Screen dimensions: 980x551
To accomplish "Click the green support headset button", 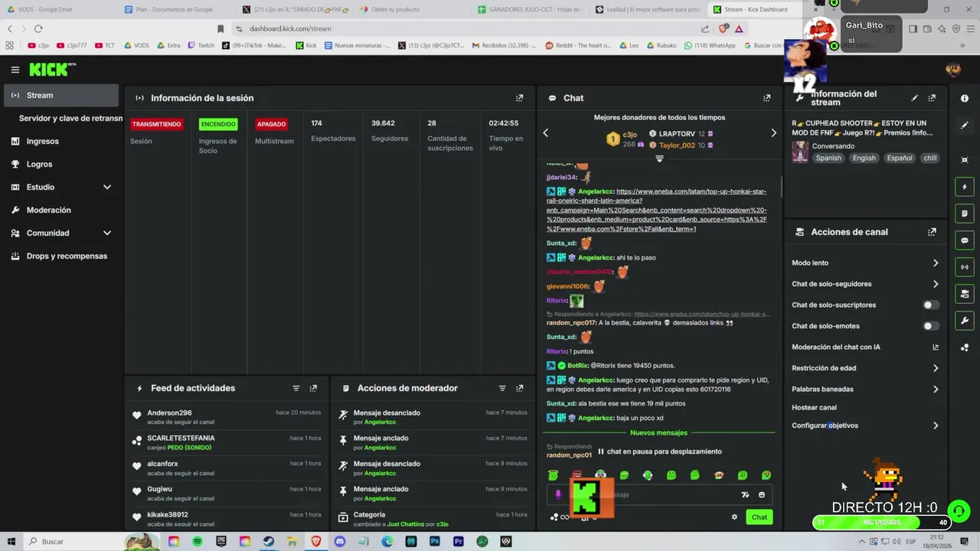I will click(959, 510).
